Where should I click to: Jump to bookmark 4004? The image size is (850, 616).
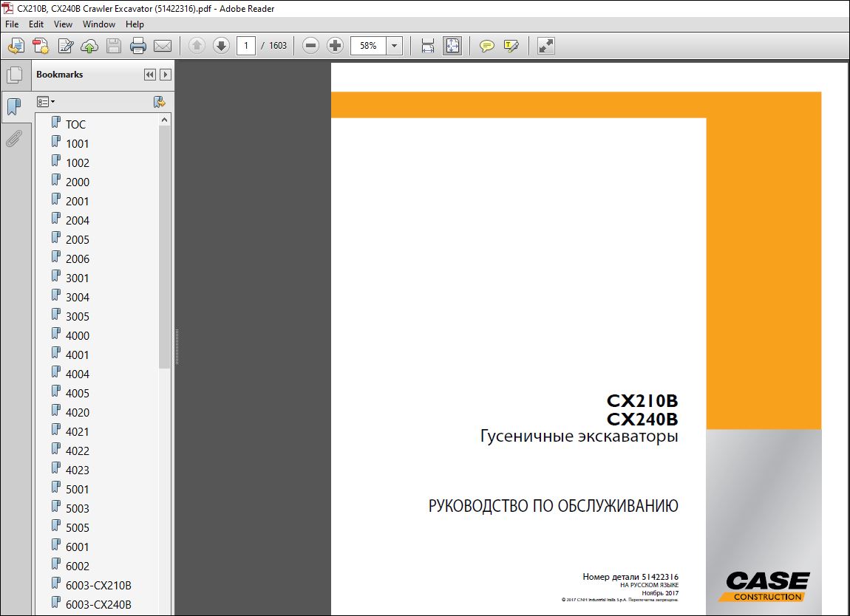78,374
